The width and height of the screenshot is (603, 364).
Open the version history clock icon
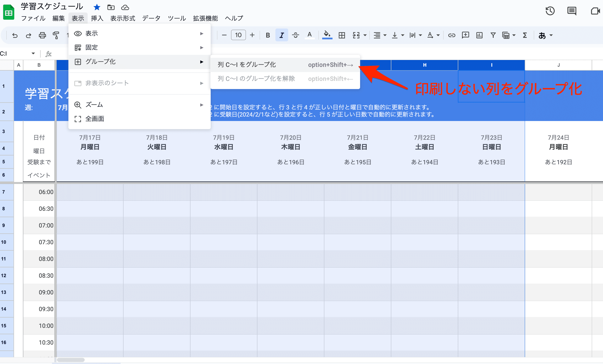point(550,11)
